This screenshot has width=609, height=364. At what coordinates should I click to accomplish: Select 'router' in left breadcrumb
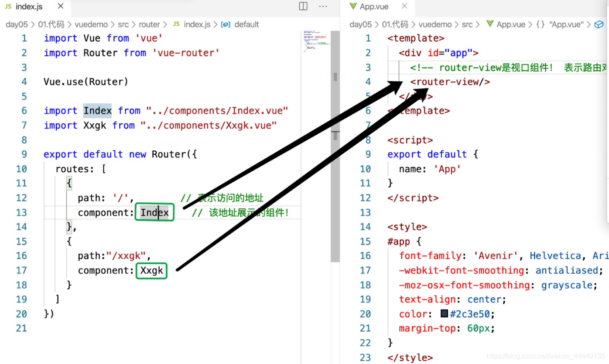point(149,24)
